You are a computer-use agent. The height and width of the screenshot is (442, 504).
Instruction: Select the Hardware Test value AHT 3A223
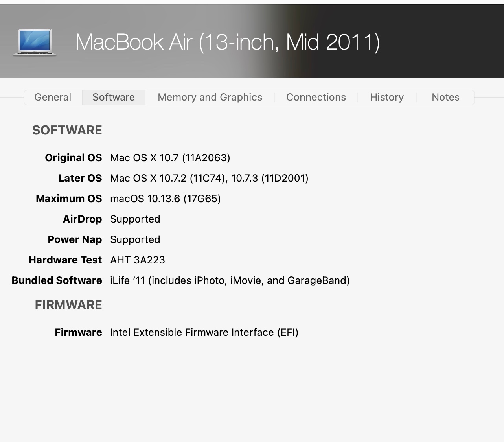pyautogui.click(x=137, y=260)
